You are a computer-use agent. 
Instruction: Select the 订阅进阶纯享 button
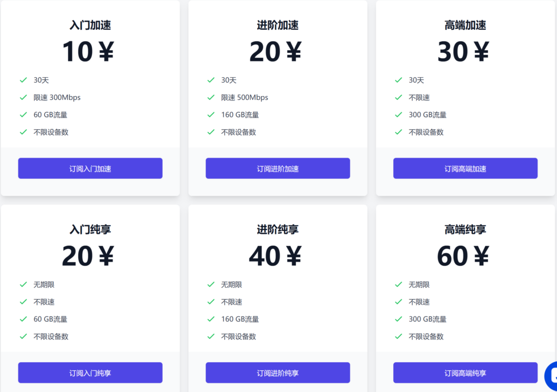[277, 373]
